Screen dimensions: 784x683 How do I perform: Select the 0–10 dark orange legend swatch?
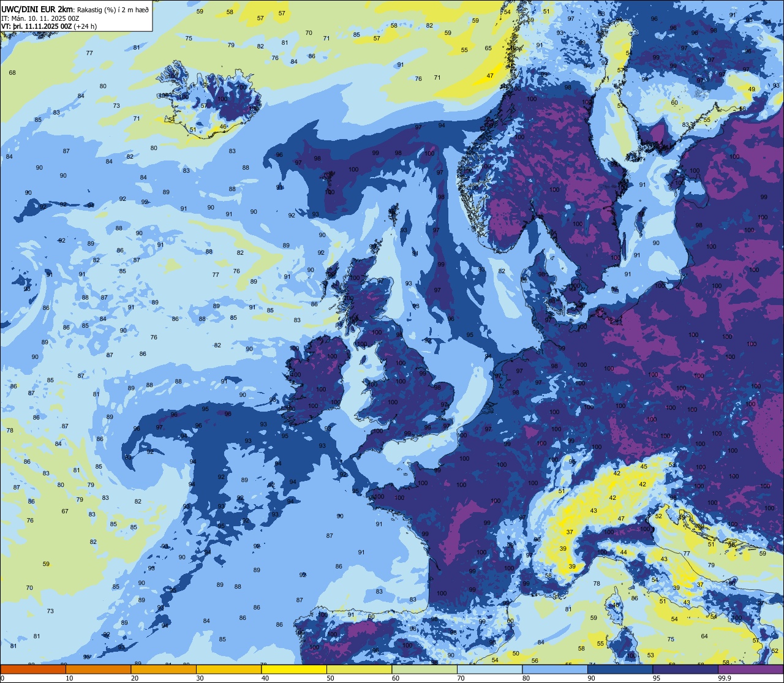point(33,669)
